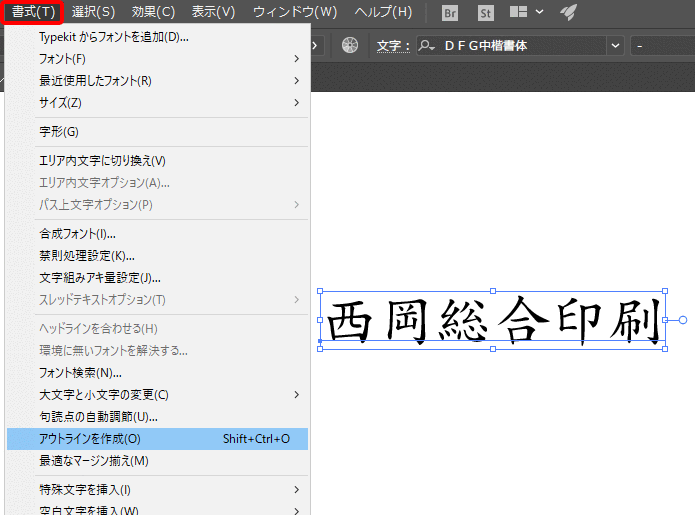695x515 pixels.
Task: Open フォント検索(N)... dialog
Action: tap(157, 373)
